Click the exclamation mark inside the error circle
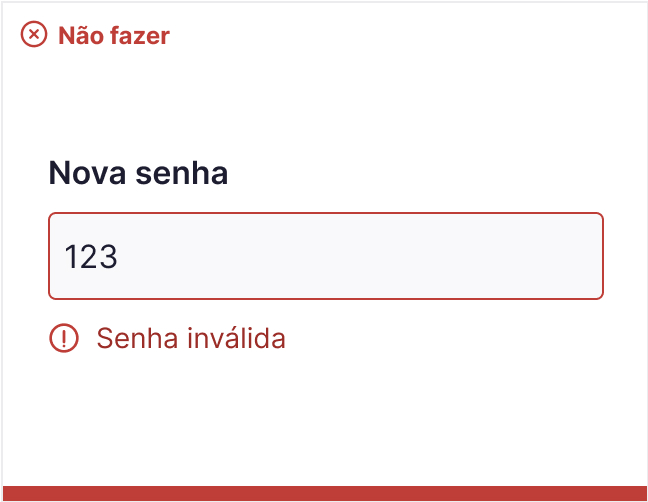The width and height of the screenshot is (648, 502). point(64,338)
